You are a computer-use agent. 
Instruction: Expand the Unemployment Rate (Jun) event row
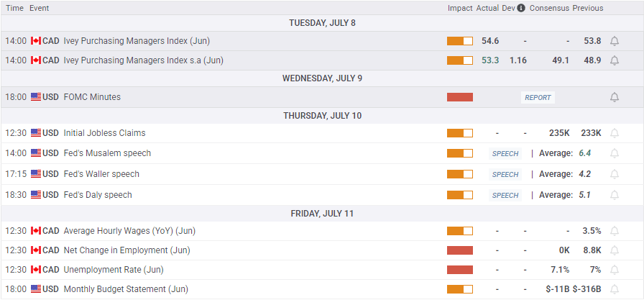pos(114,270)
